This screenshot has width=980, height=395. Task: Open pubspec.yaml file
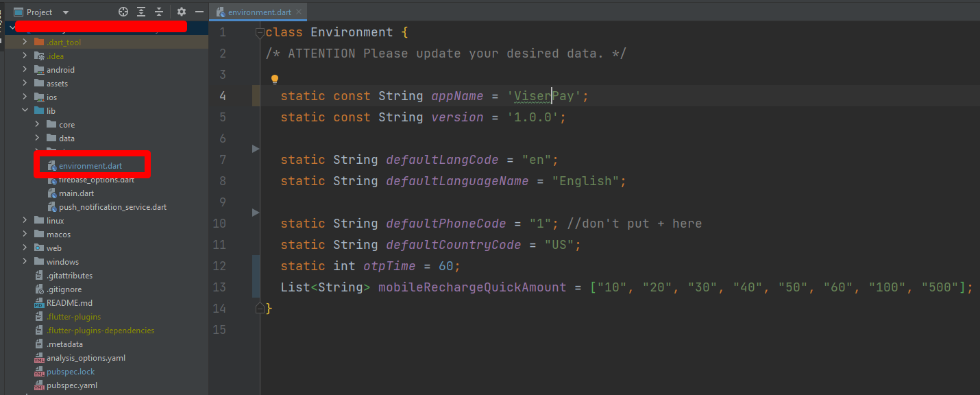[x=71, y=385]
